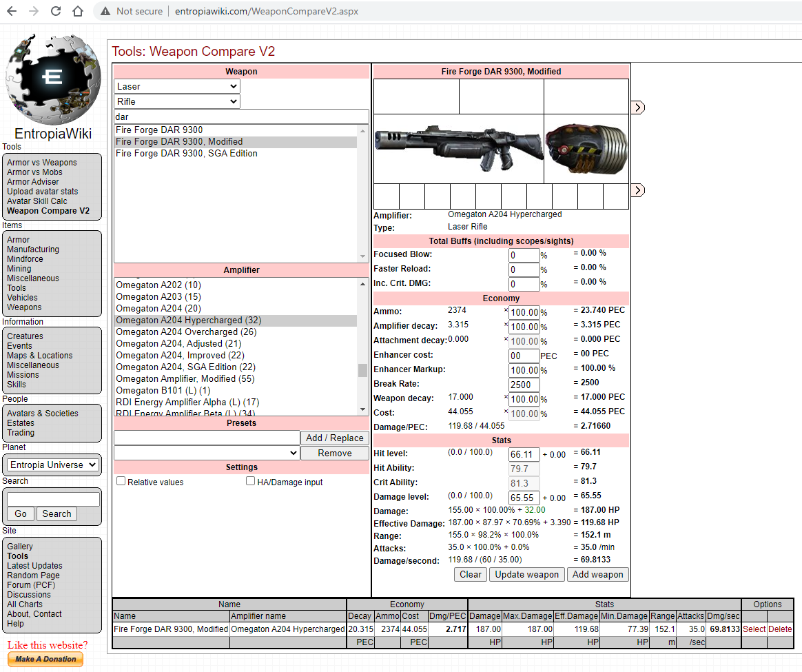802x672 pixels.
Task: Open Avatar Skill Calc link
Action: point(37,201)
